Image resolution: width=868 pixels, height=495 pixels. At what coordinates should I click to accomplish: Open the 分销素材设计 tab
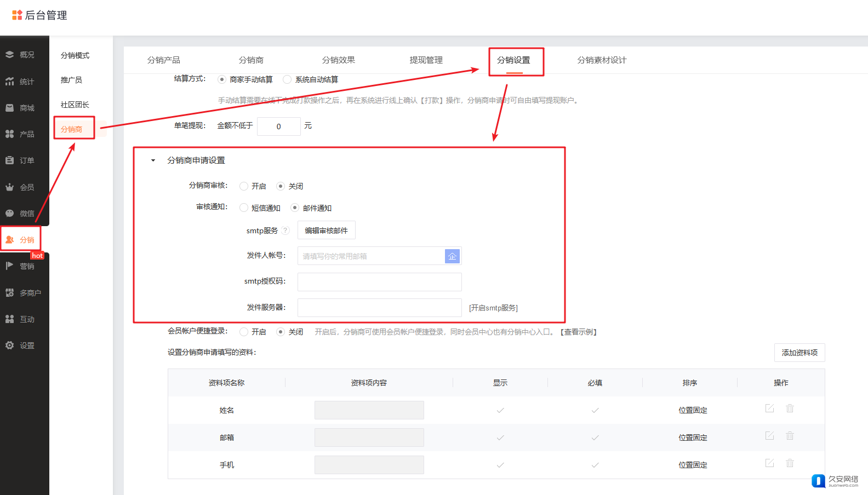click(x=602, y=60)
